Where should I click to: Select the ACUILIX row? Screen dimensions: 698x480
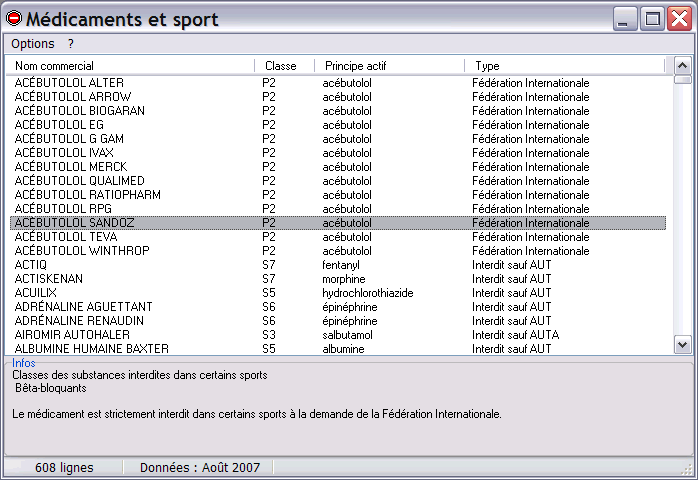(338, 293)
